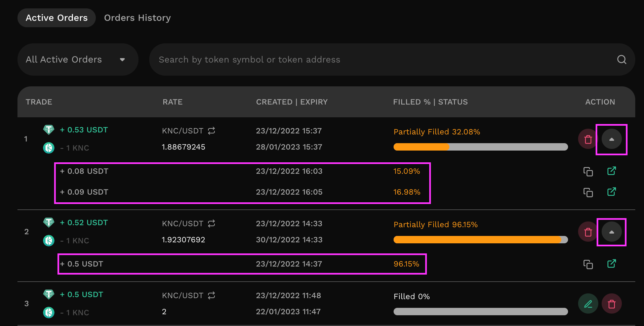Switch to the Orders History tab
Screen dimensions: 644x326
tap(137, 18)
